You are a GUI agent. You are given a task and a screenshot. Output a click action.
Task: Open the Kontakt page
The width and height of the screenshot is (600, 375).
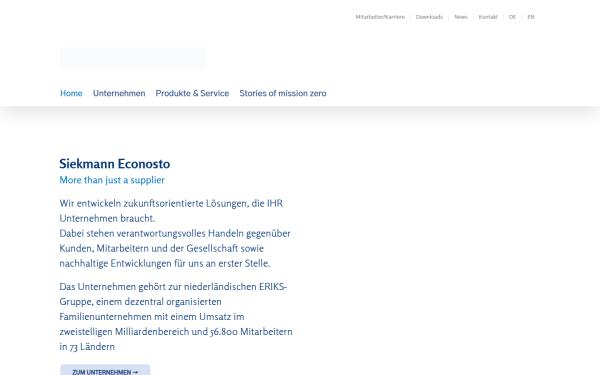tap(488, 17)
